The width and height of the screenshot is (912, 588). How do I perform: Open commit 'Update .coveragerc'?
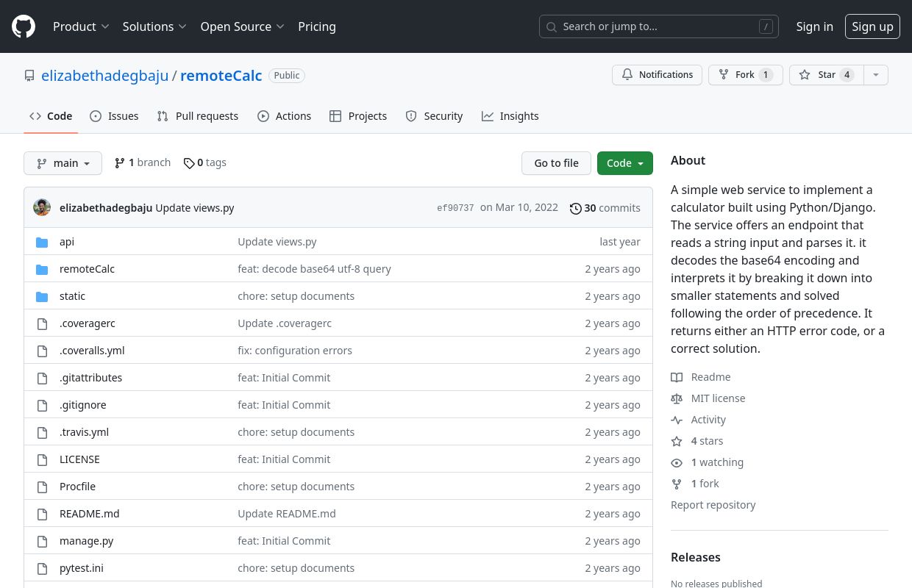coord(285,323)
